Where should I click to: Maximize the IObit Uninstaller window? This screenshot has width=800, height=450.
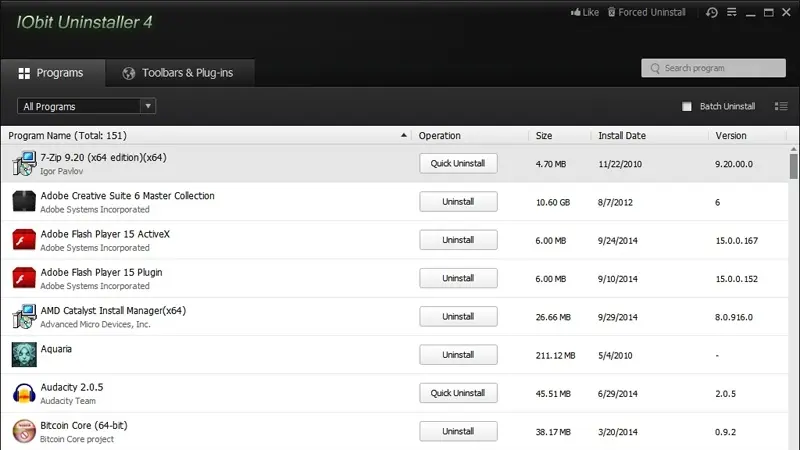coord(768,13)
